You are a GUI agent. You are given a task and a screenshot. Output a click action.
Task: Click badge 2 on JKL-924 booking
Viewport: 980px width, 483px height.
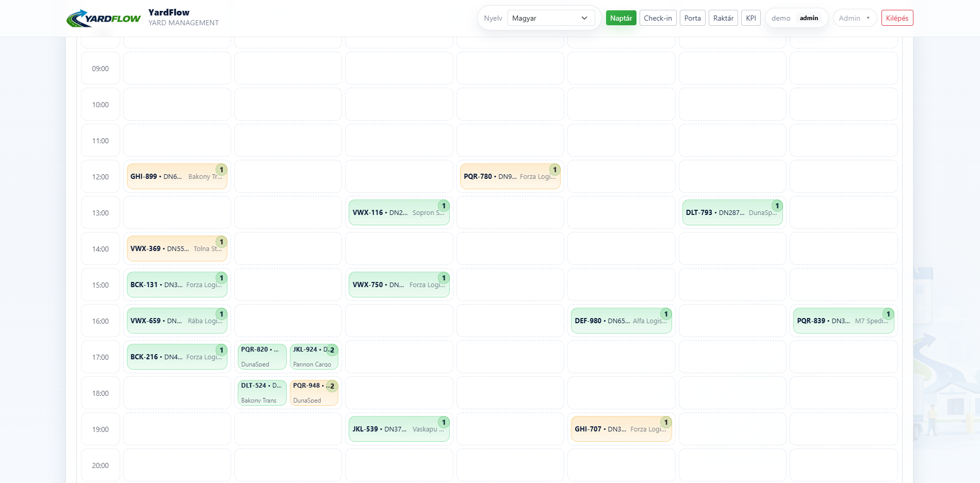[x=332, y=350]
